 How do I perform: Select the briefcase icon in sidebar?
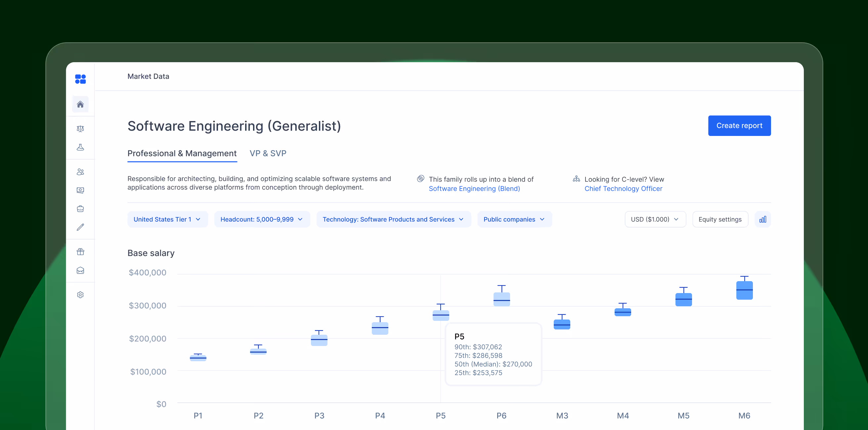click(x=80, y=209)
